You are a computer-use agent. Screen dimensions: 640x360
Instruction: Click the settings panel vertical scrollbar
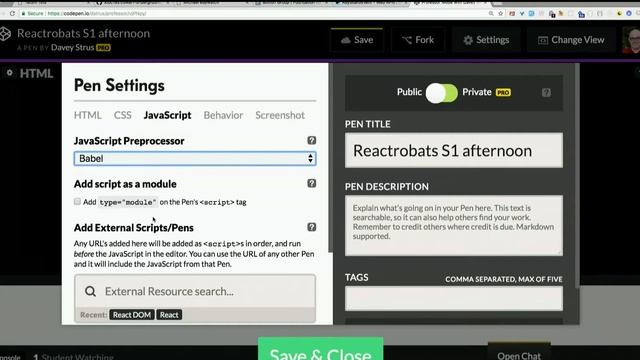tap(331, 158)
